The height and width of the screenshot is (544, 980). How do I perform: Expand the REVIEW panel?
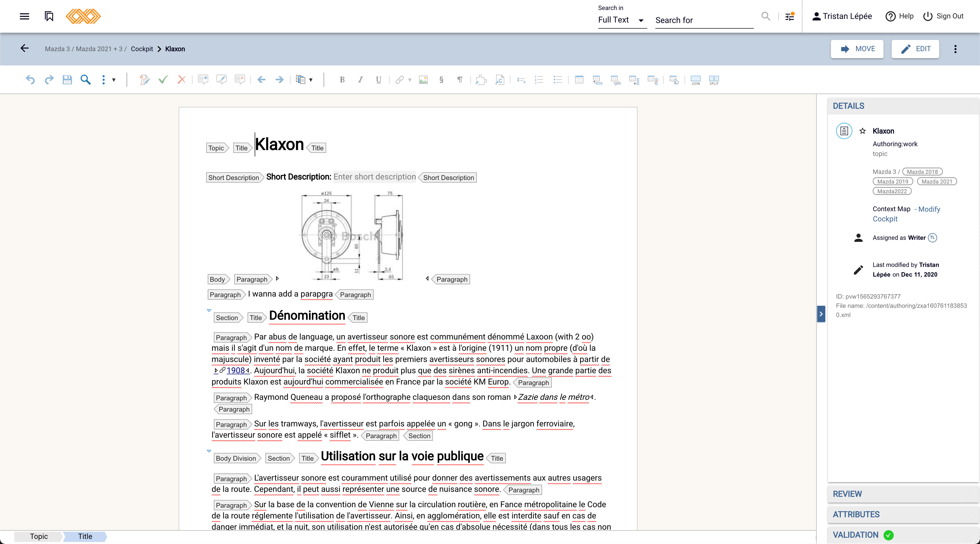[903, 494]
